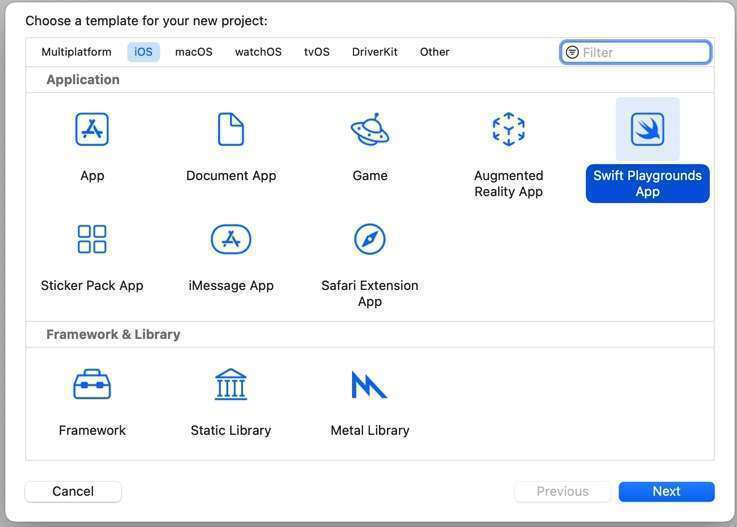Switch to the Other tab
737x527 pixels.
(435, 52)
